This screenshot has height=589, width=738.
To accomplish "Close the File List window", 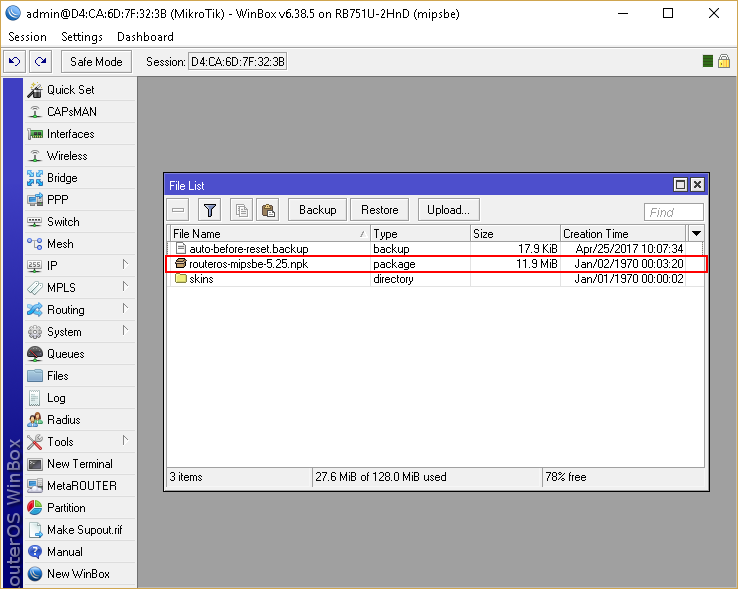I will 698,185.
